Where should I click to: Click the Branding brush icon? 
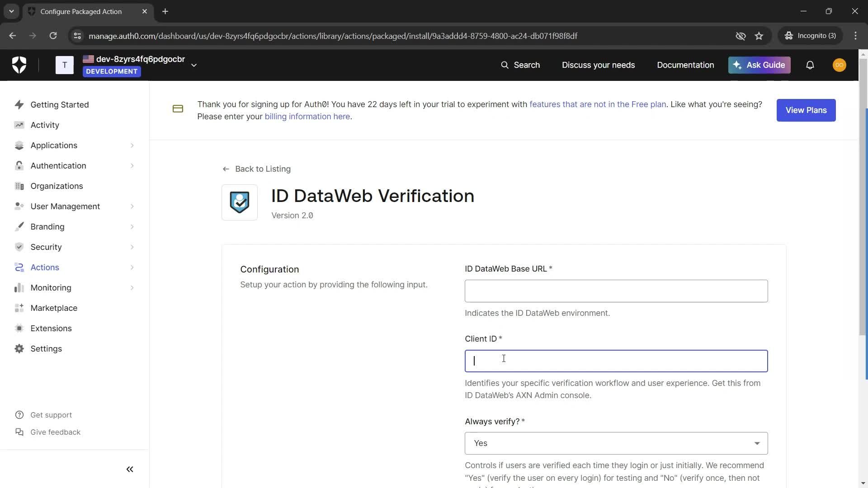[19, 227]
